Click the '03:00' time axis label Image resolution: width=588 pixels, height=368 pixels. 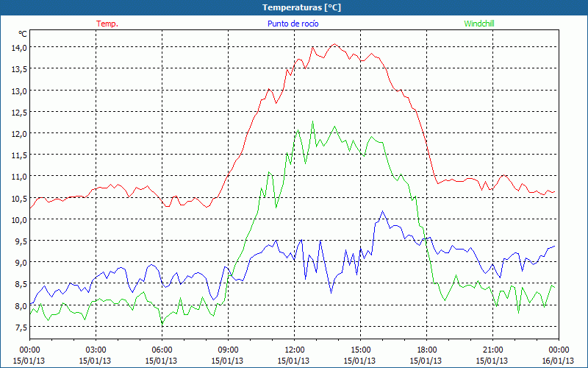96,350
